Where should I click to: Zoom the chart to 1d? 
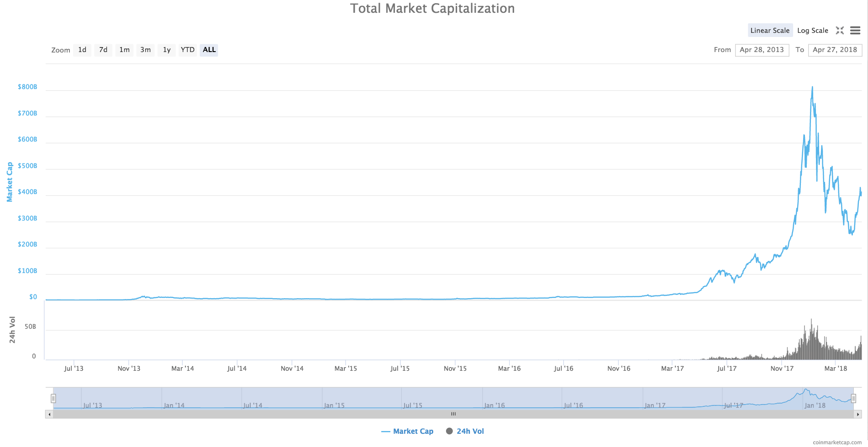point(82,50)
